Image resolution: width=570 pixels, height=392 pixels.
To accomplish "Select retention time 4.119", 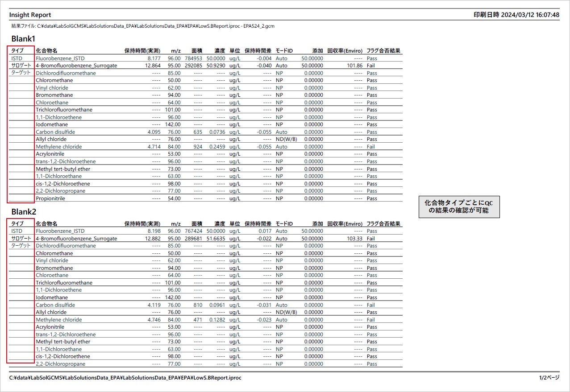I will click(154, 305).
